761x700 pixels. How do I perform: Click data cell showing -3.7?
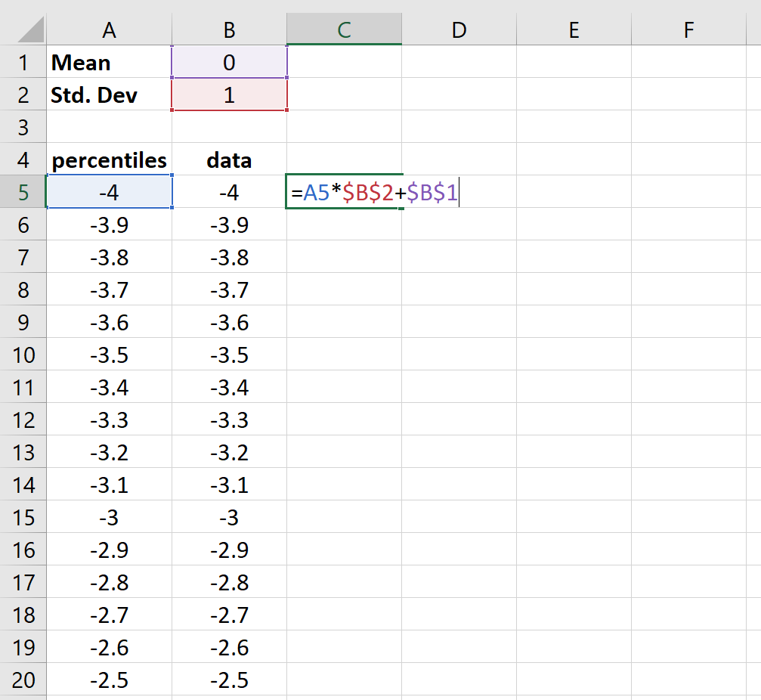[x=229, y=290]
